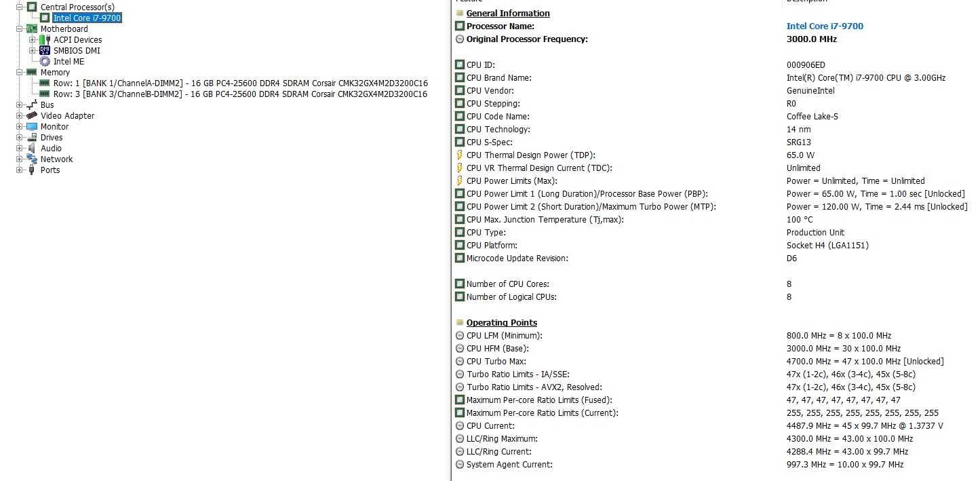Select the CPU Code Name row
This screenshot has width=980, height=481.
pyautogui.click(x=716, y=116)
